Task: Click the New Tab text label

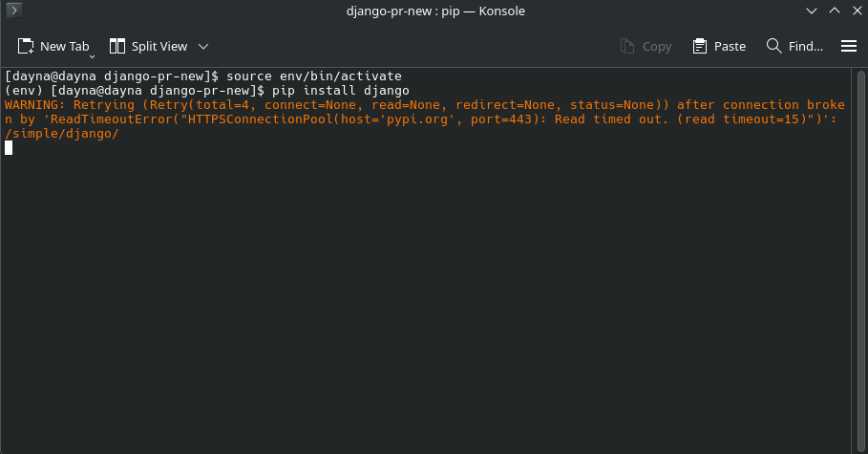Action: 64,46
